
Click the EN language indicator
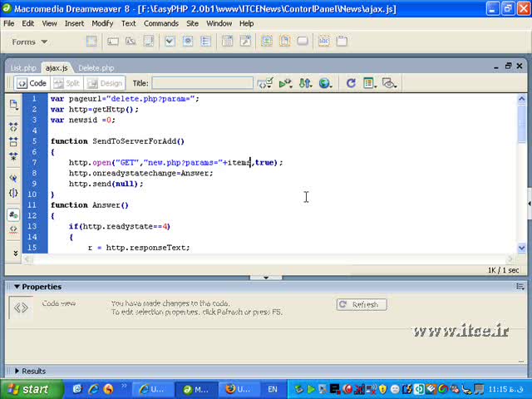click(273, 389)
